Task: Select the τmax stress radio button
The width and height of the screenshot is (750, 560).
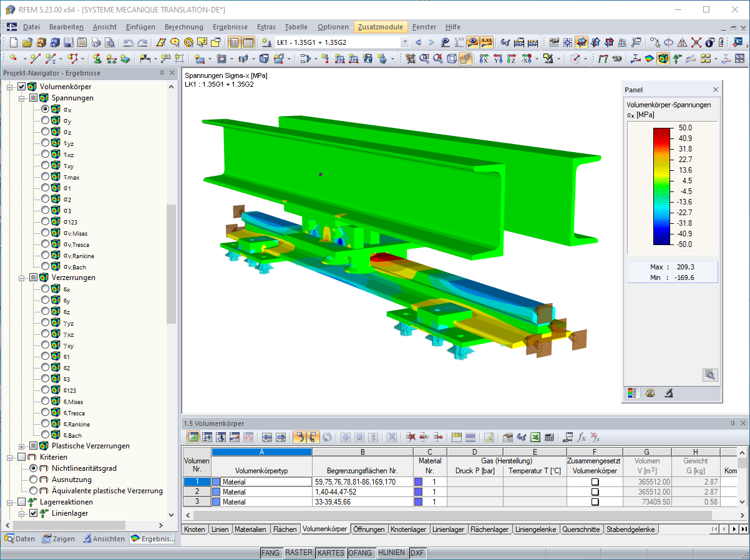Action: click(46, 176)
